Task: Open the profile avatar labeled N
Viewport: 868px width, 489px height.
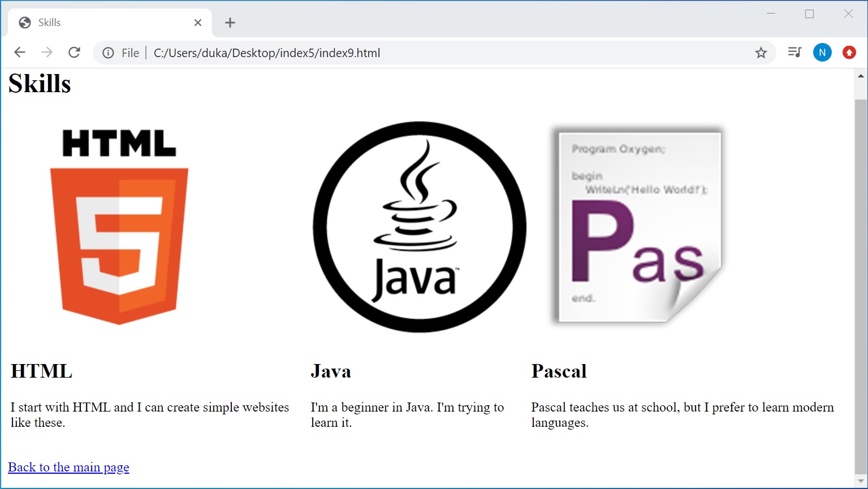Action: pos(822,53)
